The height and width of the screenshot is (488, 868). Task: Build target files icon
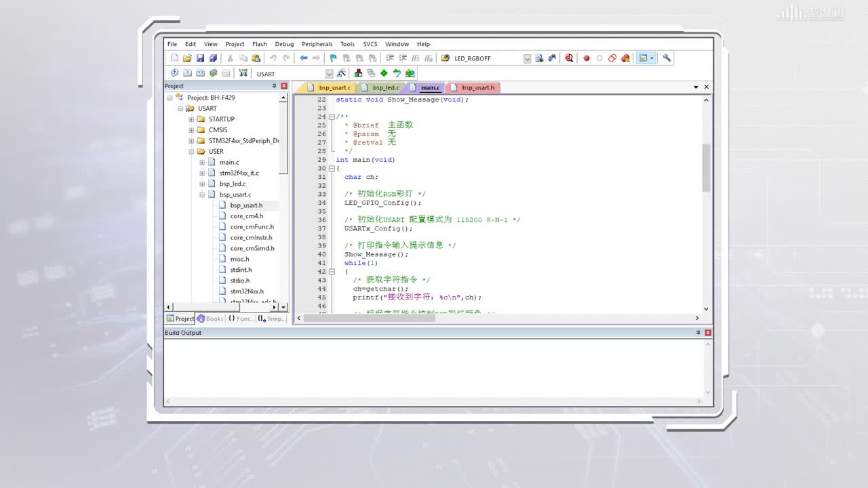(x=188, y=73)
